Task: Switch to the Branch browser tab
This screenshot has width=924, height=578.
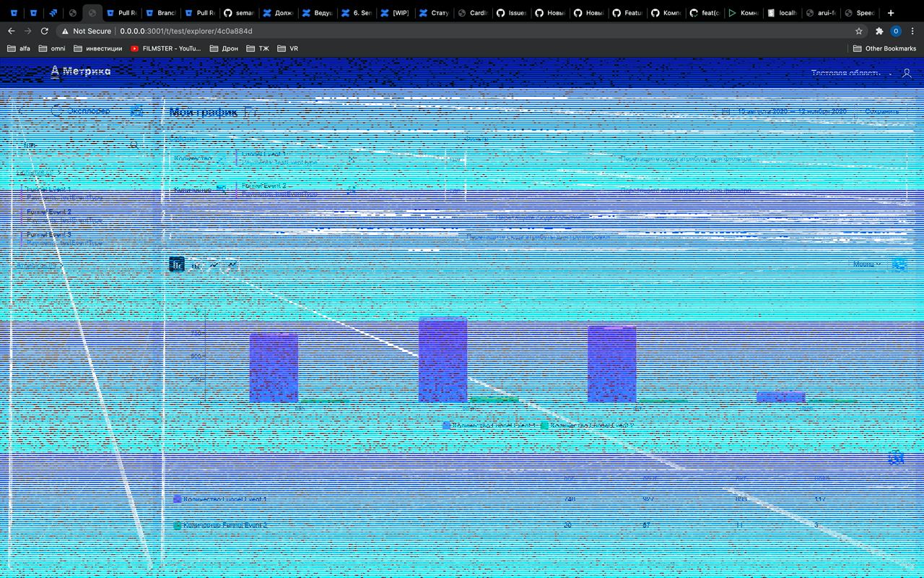Action: 160,12
